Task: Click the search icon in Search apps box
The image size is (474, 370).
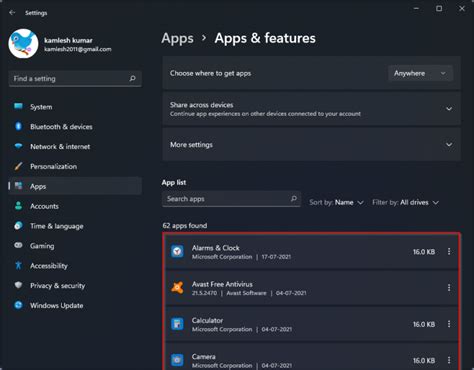Action: click(x=293, y=199)
